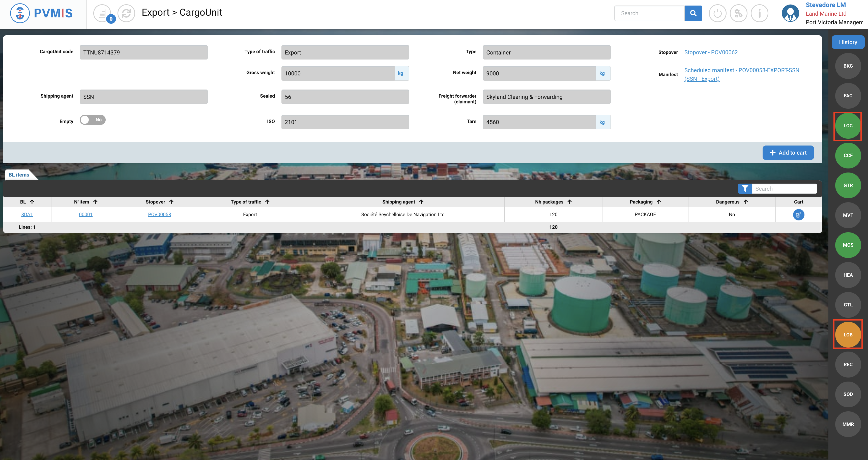Click the blue search magnifier button
Viewport: 868px width, 460px height.
(693, 13)
